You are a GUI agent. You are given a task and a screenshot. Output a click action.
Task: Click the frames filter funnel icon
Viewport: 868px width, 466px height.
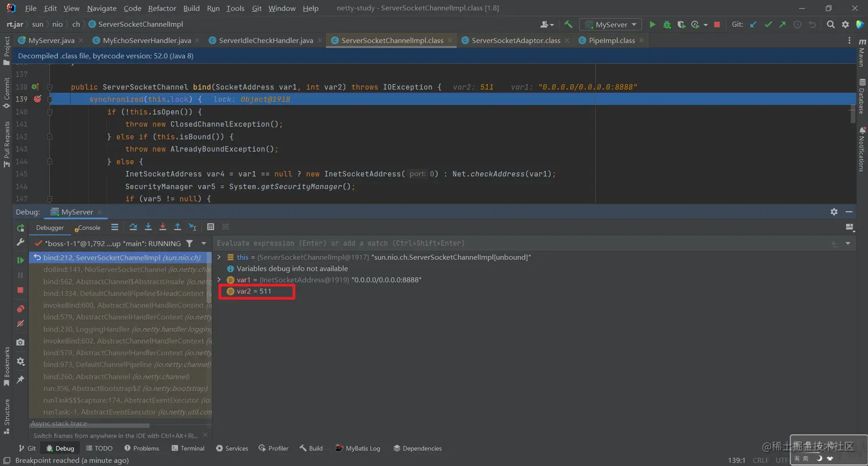pyautogui.click(x=189, y=244)
